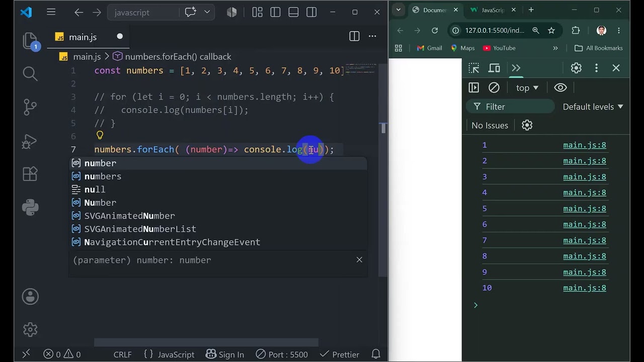The image size is (644, 362).
Task: Open Source Control view in activity bar
Action: click(x=30, y=107)
